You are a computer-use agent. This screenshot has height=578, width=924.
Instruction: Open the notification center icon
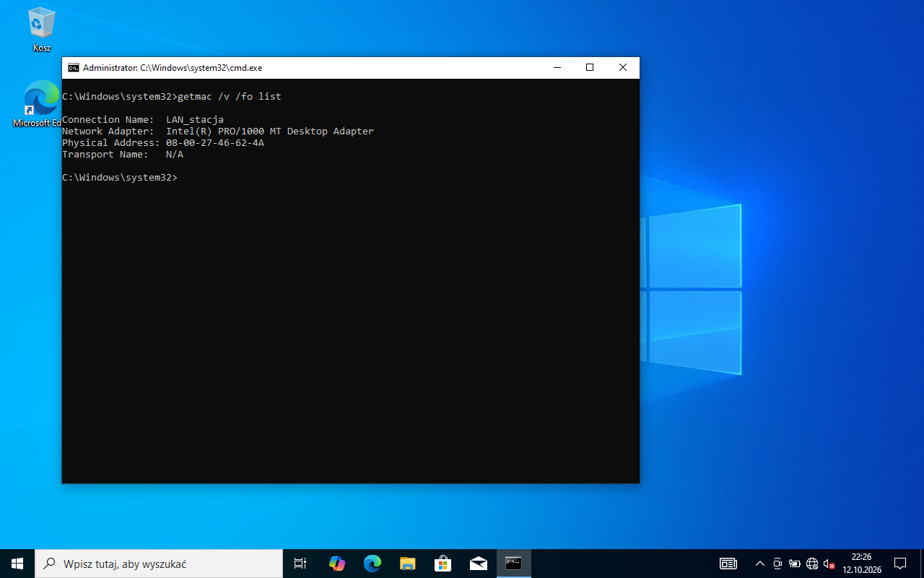pos(900,564)
